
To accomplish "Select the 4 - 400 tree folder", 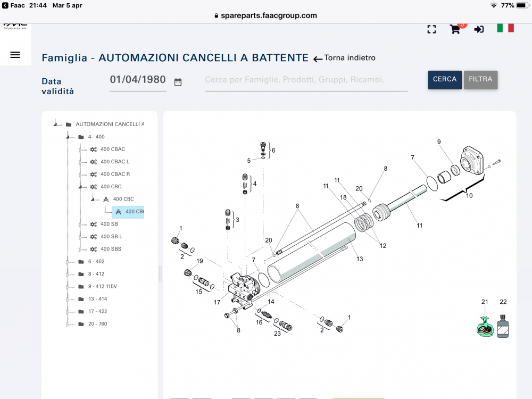I will point(96,137).
